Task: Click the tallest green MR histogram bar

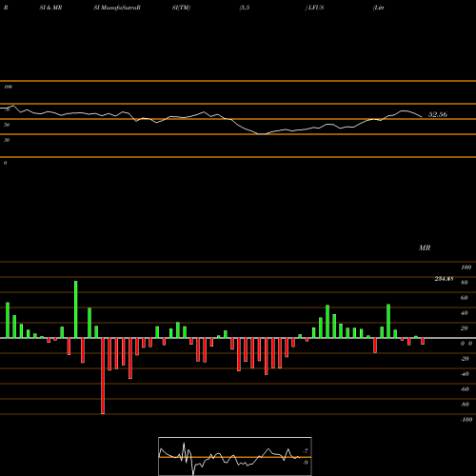Action: (76, 309)
